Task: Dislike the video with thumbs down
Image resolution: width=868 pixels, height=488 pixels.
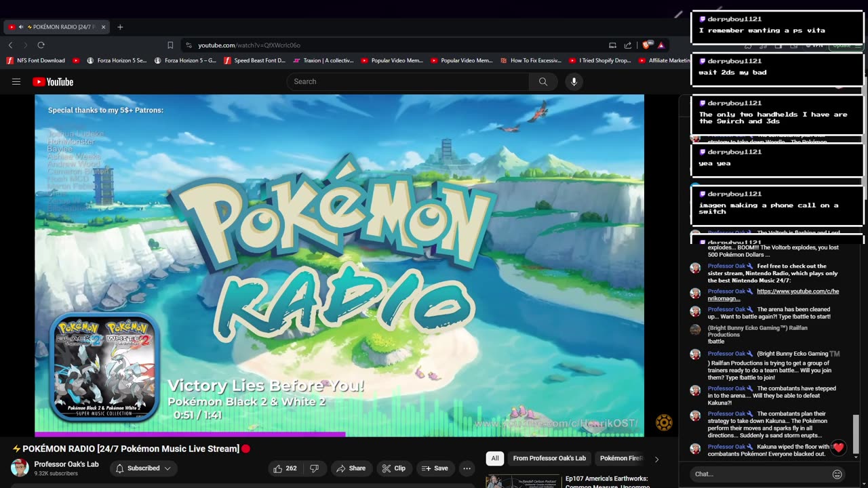Action: pyautogui.click(x=314, y=468)
